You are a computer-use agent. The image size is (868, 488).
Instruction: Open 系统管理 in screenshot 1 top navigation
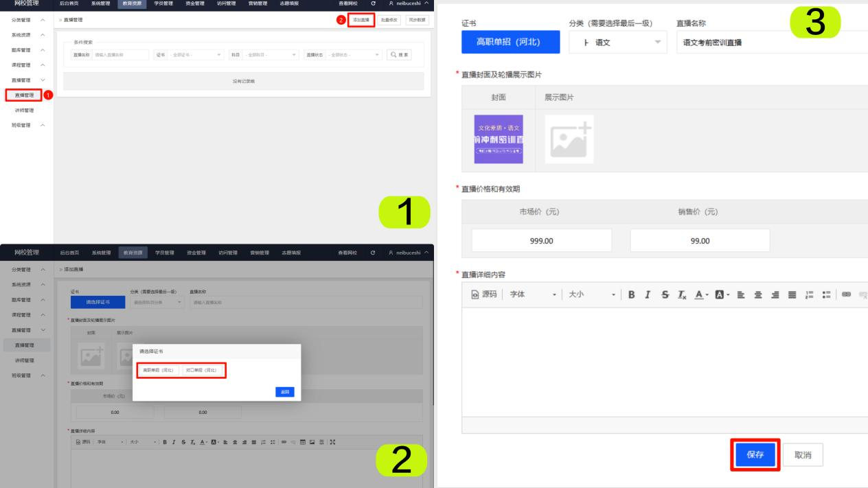[x=101, y=4]
